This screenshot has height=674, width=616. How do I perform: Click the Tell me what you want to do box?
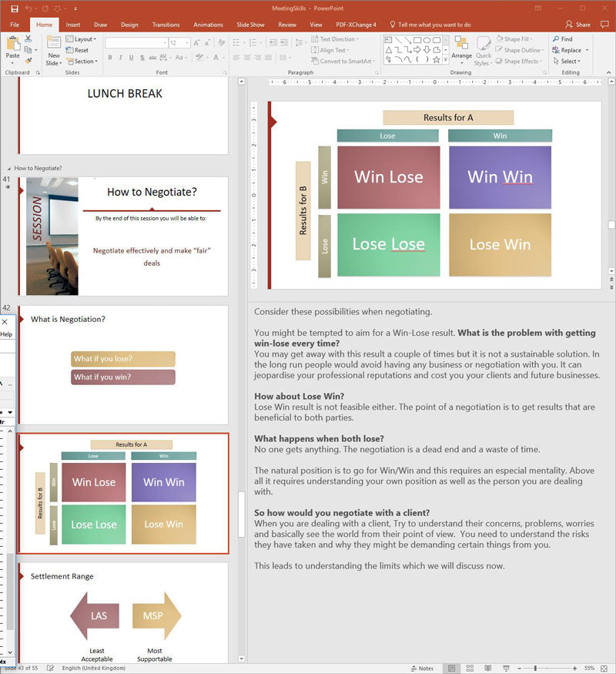click(x=430, y=25)
